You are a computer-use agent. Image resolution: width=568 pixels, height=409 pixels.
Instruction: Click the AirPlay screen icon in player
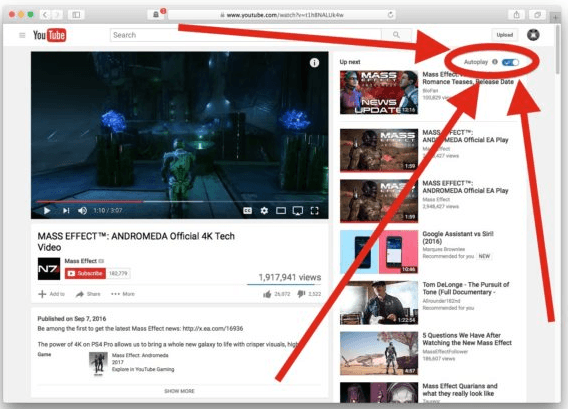[298, 210]
